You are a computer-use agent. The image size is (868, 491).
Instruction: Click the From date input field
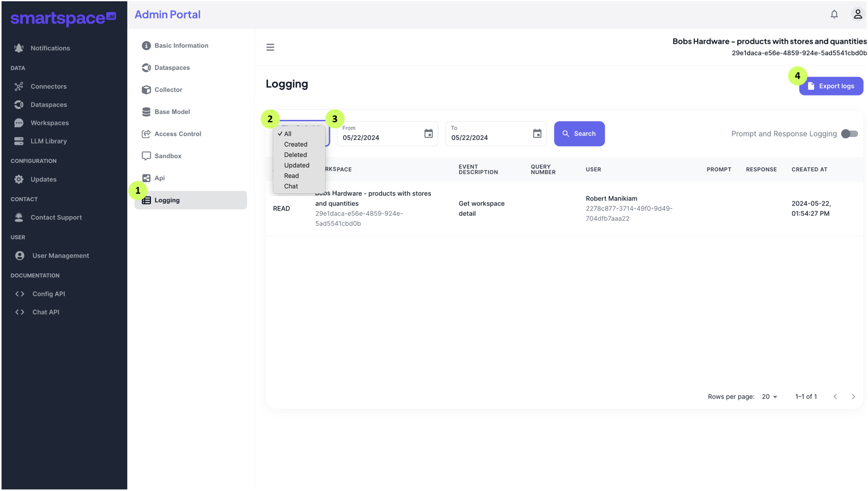coord(380,137)
